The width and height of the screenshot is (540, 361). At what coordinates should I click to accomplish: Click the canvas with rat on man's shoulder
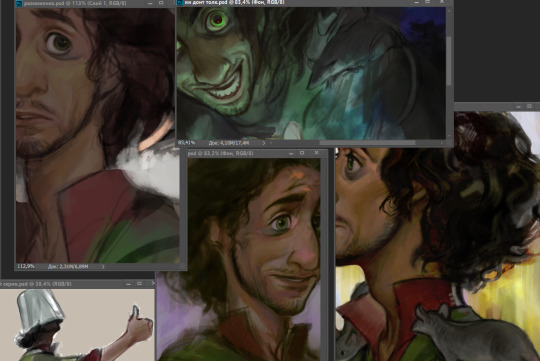438,236
